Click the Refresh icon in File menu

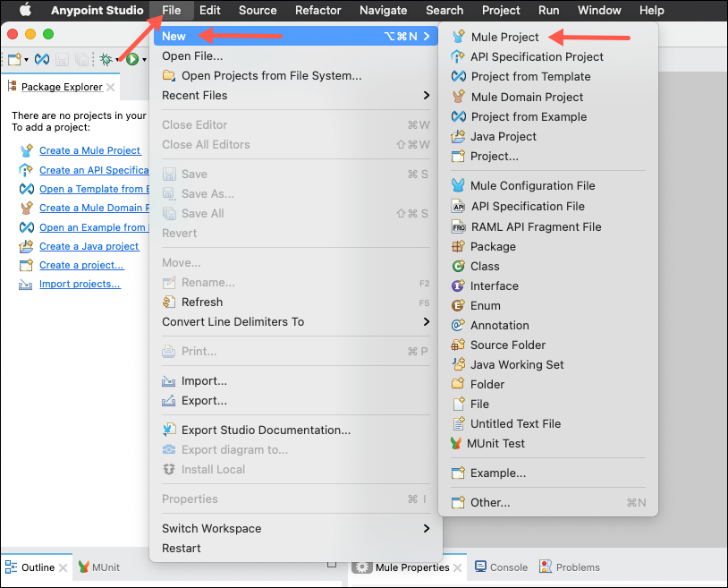[x=169, y=302]
